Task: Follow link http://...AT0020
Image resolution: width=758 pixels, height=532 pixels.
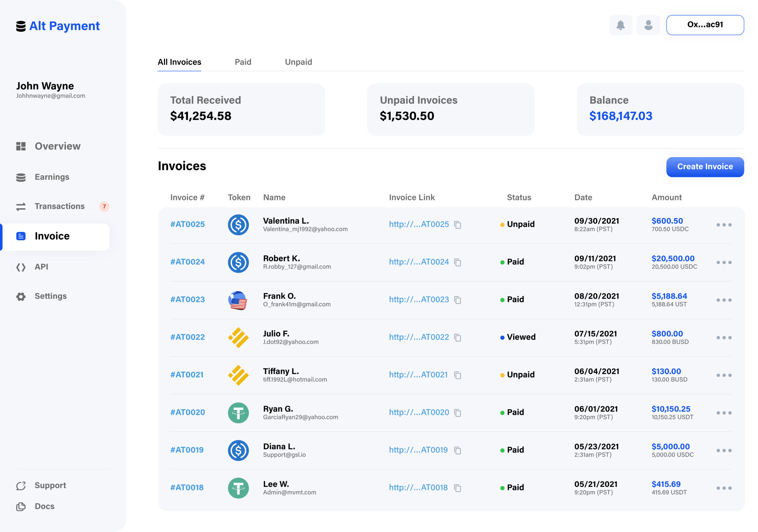Action: (418, 413)
